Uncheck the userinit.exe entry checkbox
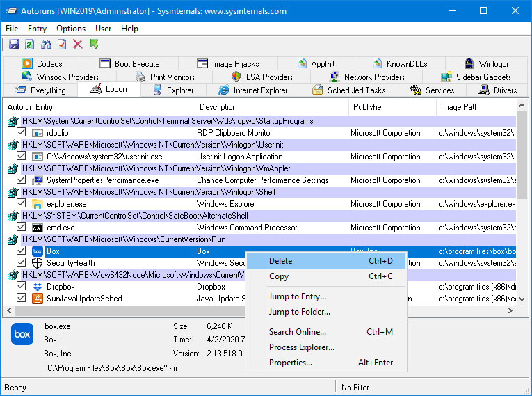The image size is (532, 396). (22, 156)
